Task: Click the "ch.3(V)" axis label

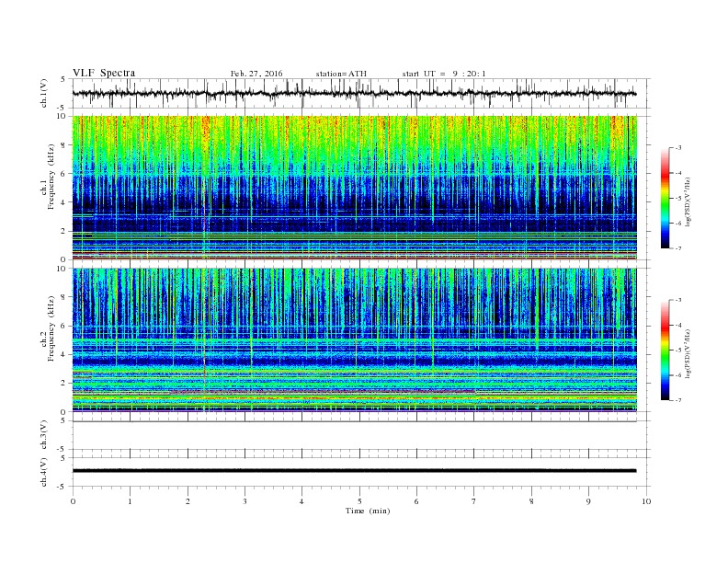Action: [44, 435]
